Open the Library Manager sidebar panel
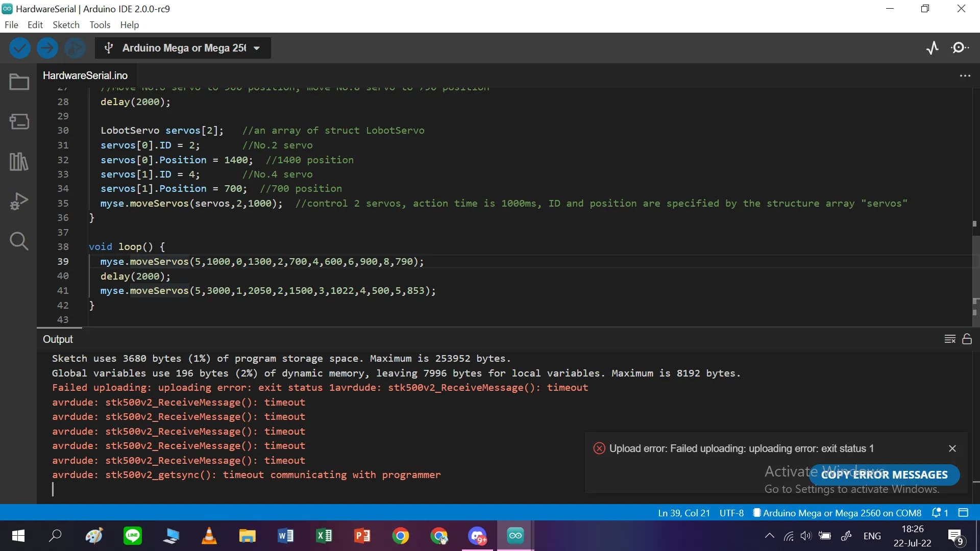 tap(19, 162)
